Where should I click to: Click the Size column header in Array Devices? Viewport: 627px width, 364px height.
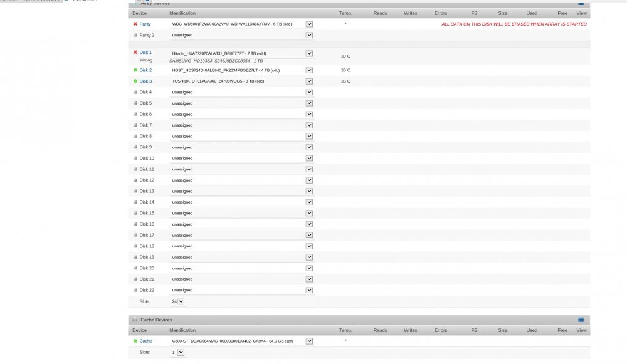(x=503, y=13)
